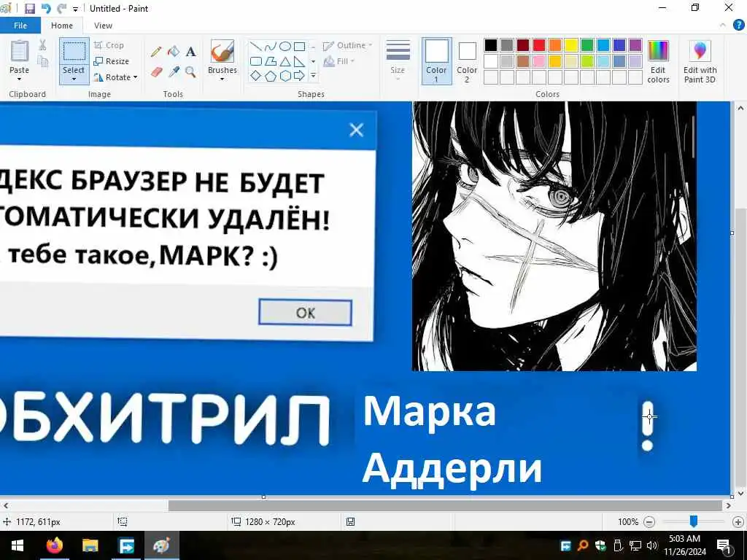Click the Brushes tool icon
Screen dimensions: 747x560
(222, 51)
